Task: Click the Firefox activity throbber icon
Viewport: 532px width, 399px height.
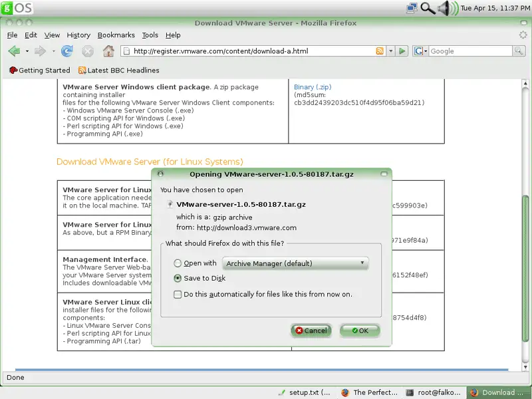Action: click(523, 35)
